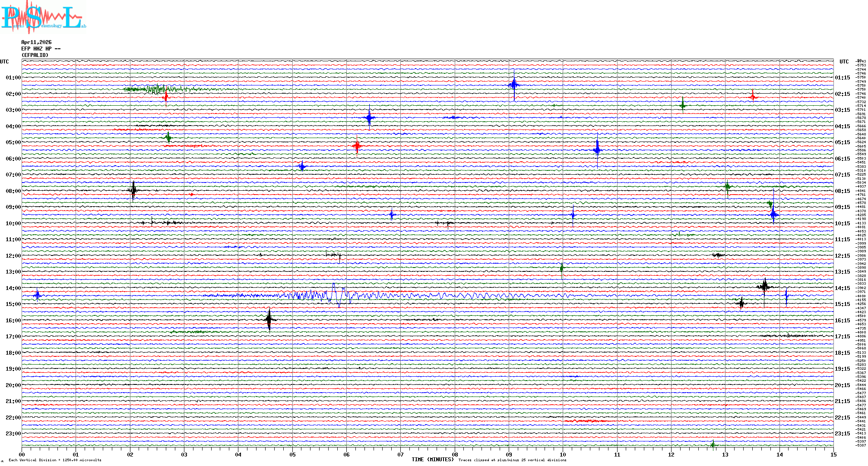This screenshot has width=868, height=466.
Task: Click the Apr11,2026 date label
Action: coord(36,42)
